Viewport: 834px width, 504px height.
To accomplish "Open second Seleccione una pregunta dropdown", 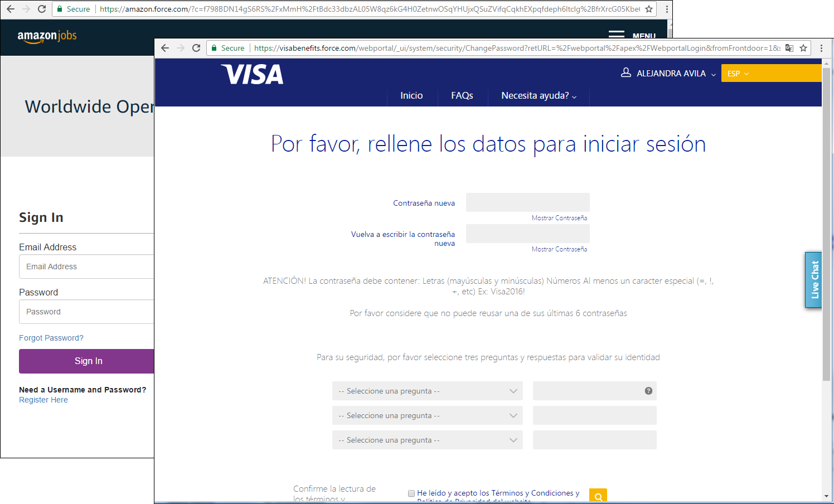I will pyautogui.click(x=428, y=415).
